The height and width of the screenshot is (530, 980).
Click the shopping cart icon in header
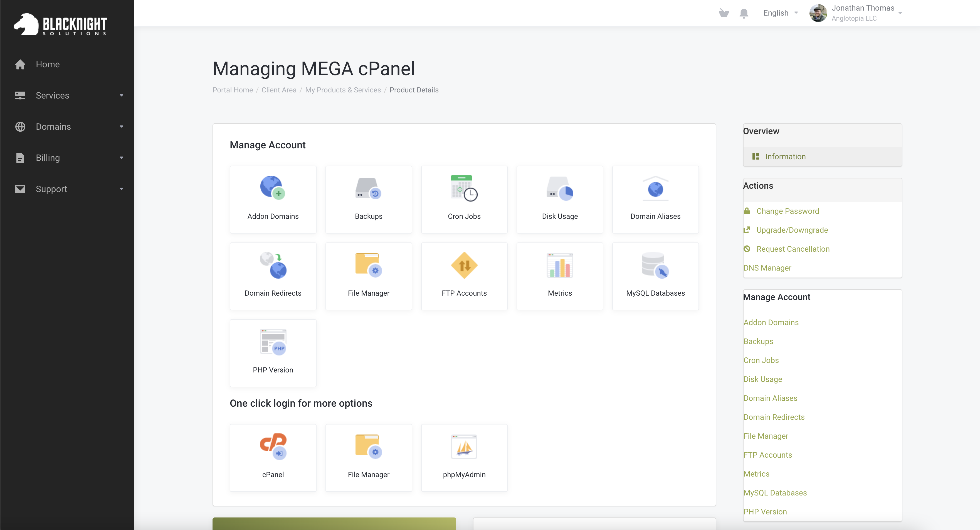724,13
